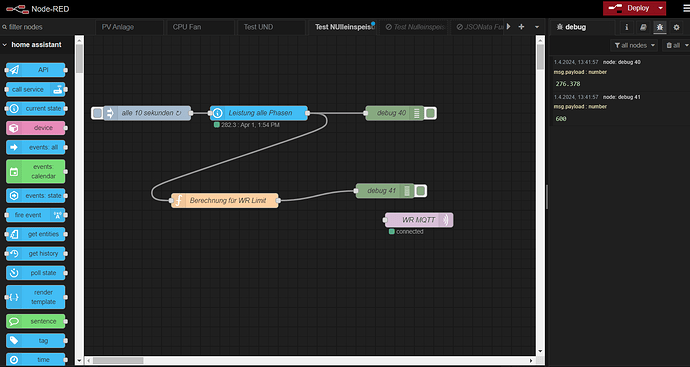Toggle the debug 40 node output button
The width and height of the screenshot is (690, 367).
(430, 113)
